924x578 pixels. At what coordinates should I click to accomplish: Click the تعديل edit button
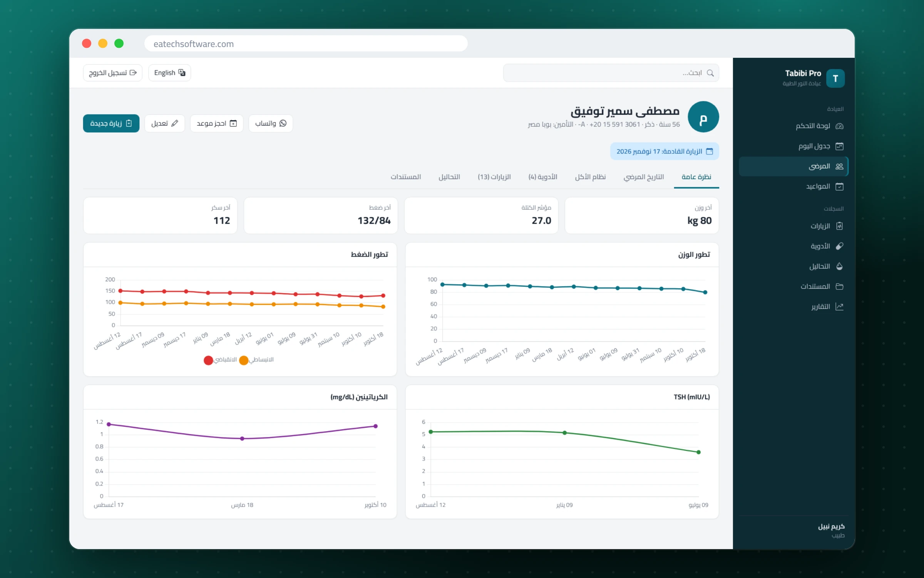[x=165, y=123]
